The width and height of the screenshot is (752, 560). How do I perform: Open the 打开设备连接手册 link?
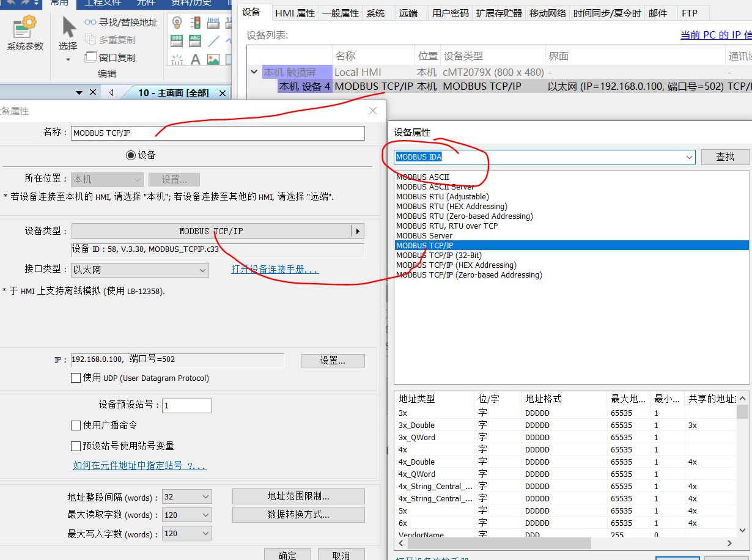[275, 270]
